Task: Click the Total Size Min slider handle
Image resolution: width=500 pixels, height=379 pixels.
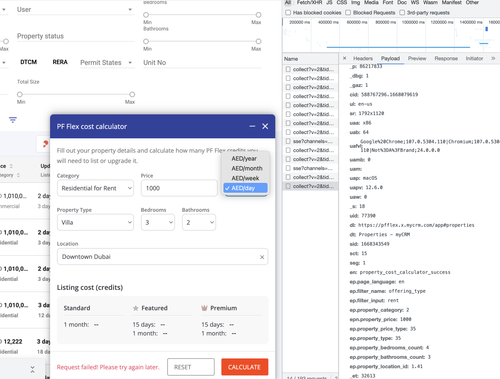Action: click(20, 94)
